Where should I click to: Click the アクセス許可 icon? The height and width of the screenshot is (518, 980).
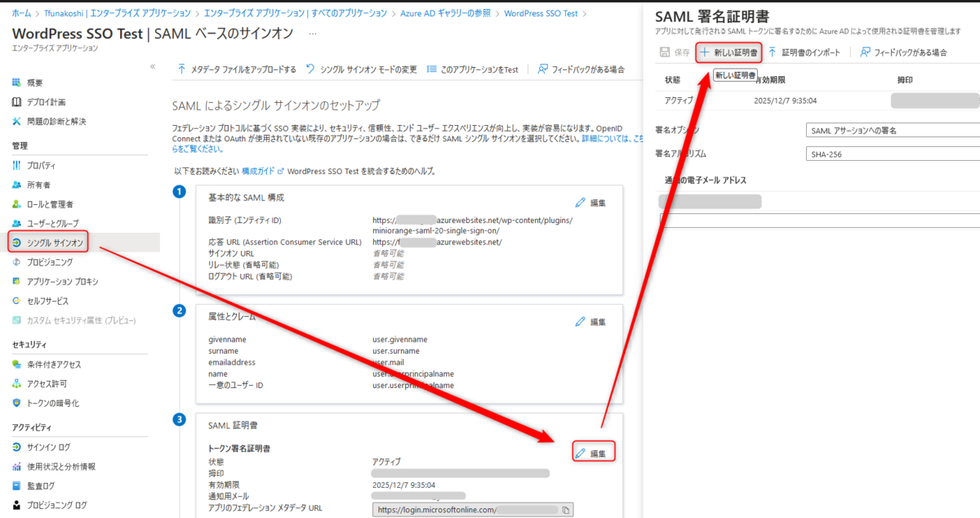pos(17,383)
